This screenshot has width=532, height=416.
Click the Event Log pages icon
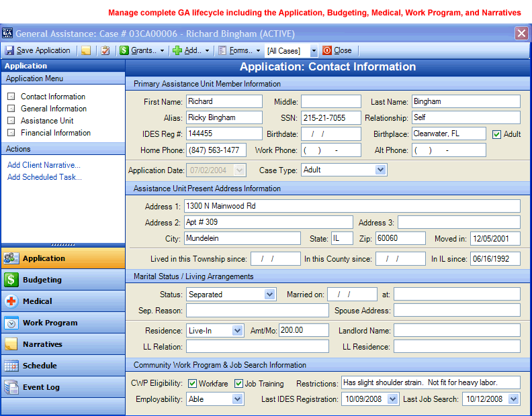(x=11, y=387)
